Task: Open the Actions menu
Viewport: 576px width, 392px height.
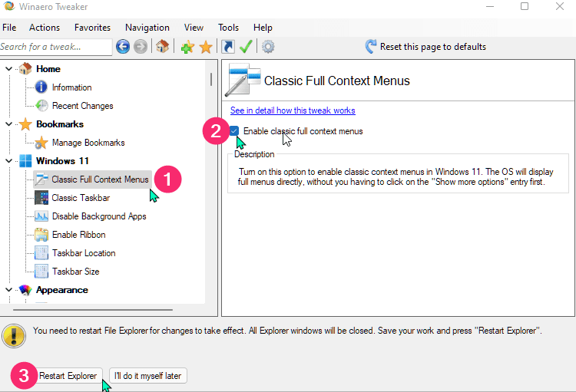Action: point(45,28)
